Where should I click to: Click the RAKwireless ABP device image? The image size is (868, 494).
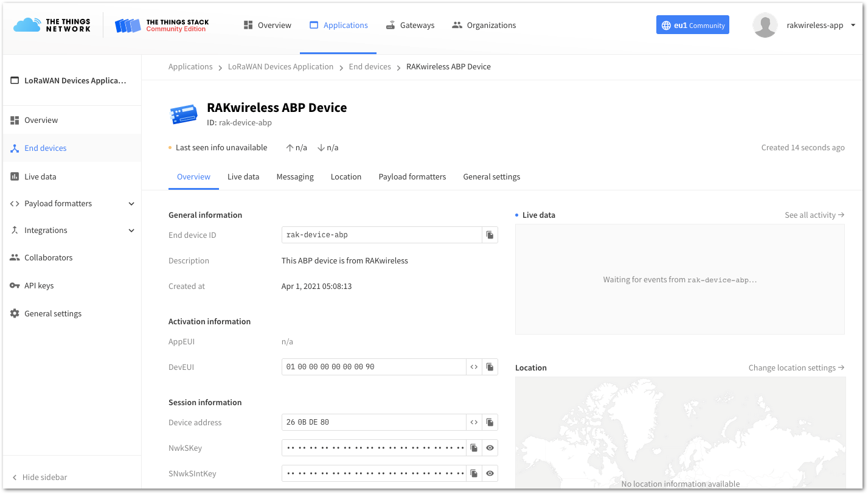point(183,114)
